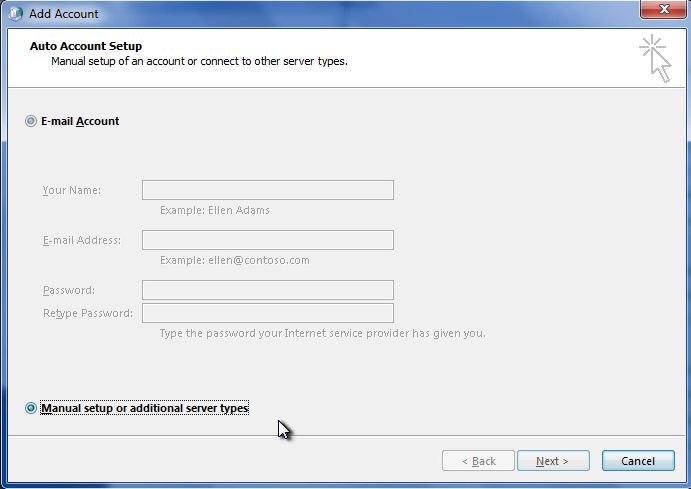Click the "E-mail Address:" label

point(81,240)
